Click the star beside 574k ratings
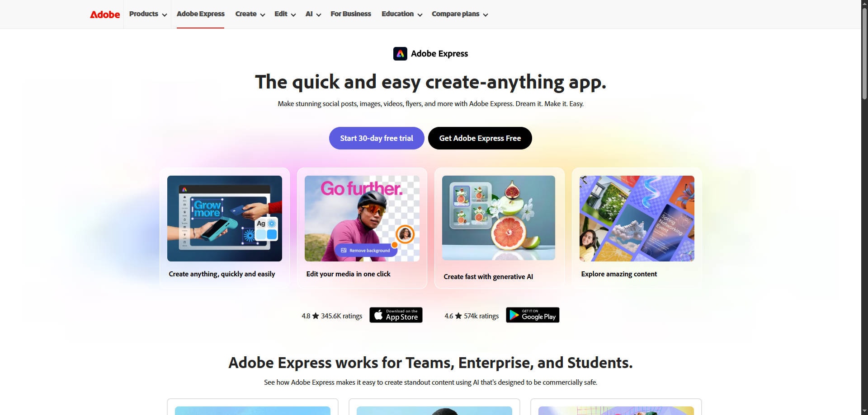Screen dimensions: 868x415 point(458,316)
